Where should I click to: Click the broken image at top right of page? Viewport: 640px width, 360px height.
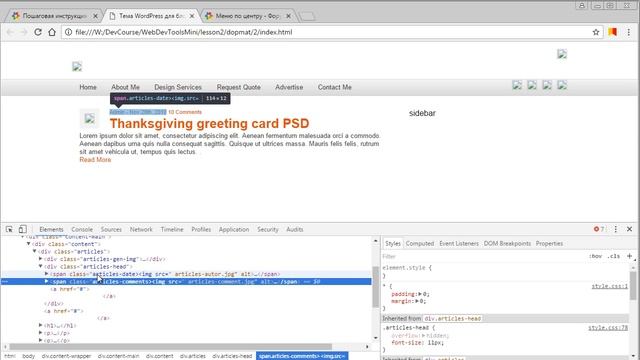coord(562,54)
